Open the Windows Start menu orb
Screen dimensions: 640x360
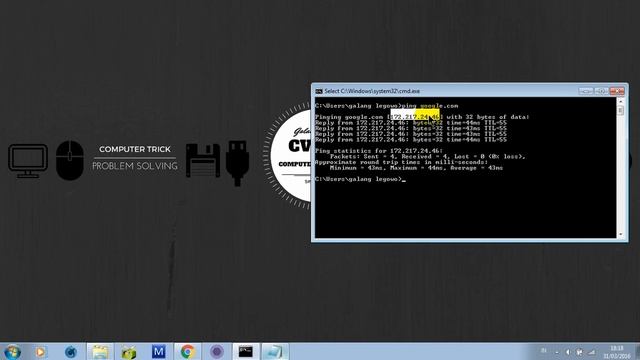coord(12,351)
